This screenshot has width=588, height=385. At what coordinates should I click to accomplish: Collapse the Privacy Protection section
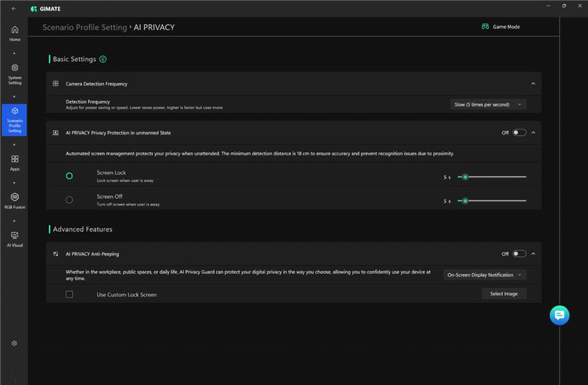click(533, 133)
